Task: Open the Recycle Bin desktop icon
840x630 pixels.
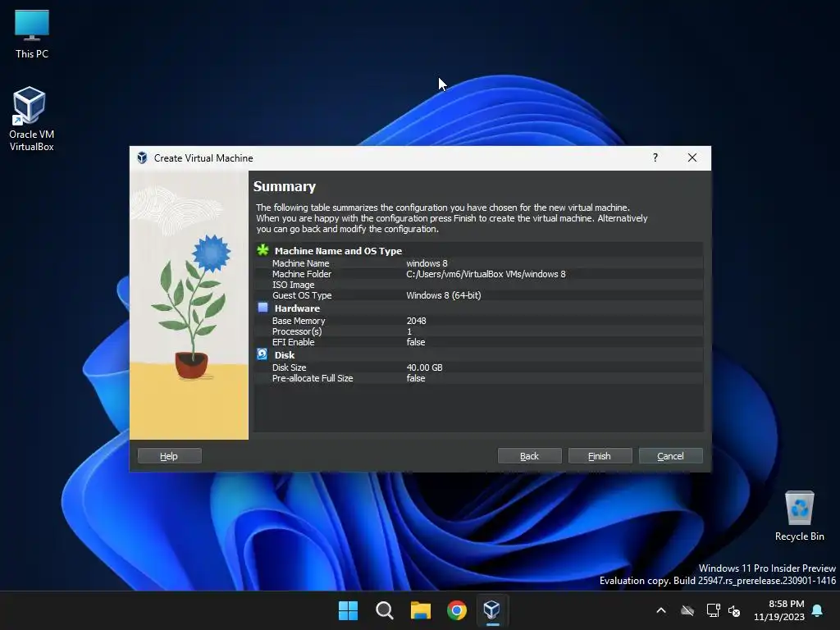Action: pyautogui.click(x=799, y=516)
